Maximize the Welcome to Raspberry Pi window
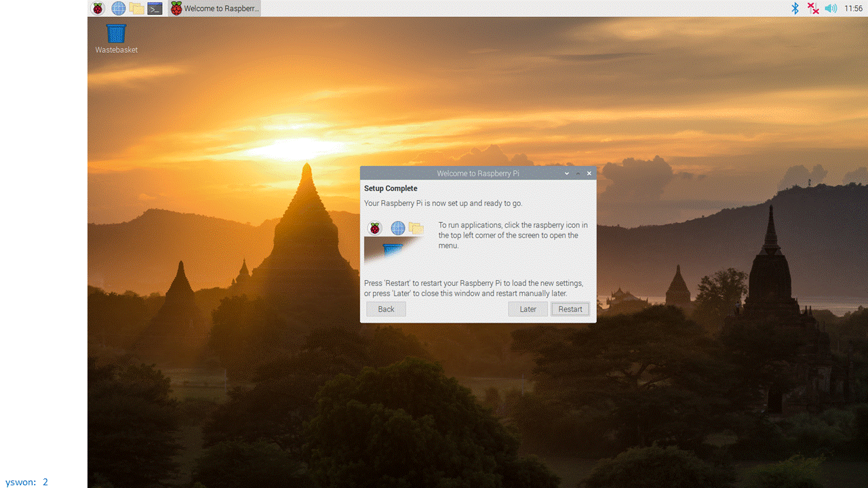This screenshot has width=868, height=488. coord(578,174)
